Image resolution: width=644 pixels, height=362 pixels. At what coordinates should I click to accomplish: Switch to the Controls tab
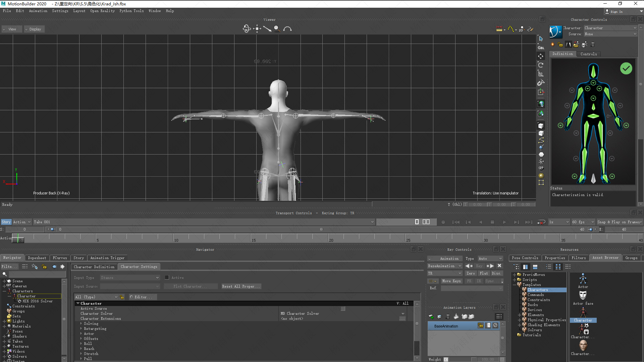click(589, 54)
